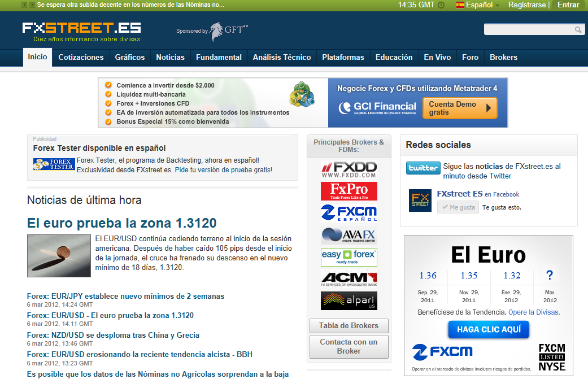The image size is (588, 379).
Task: Open the FxPro broker logo
Action: point(349,191)
